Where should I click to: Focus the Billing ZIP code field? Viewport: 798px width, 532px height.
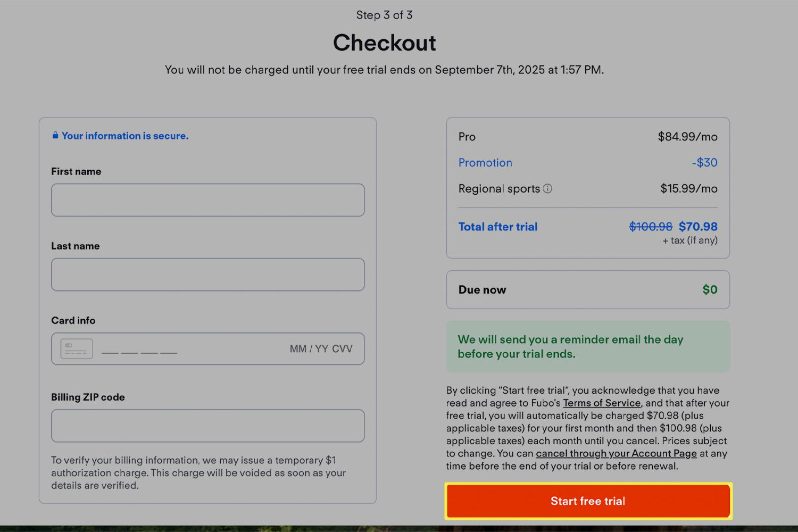pyautogui.click(x=207, y=426)
